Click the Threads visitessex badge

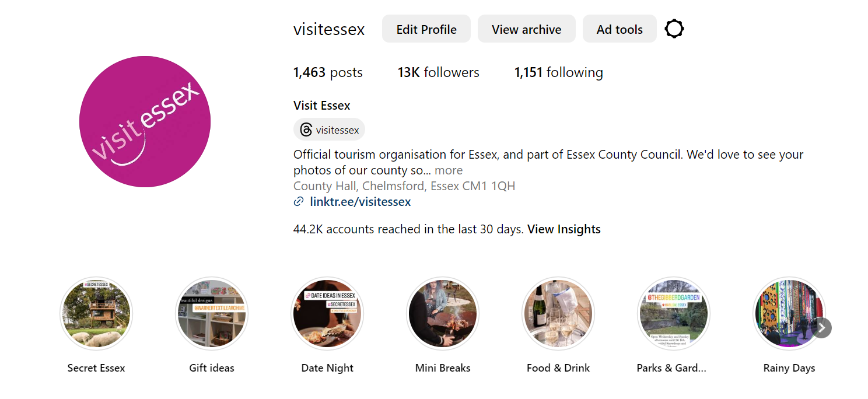[x=330, y=129]
